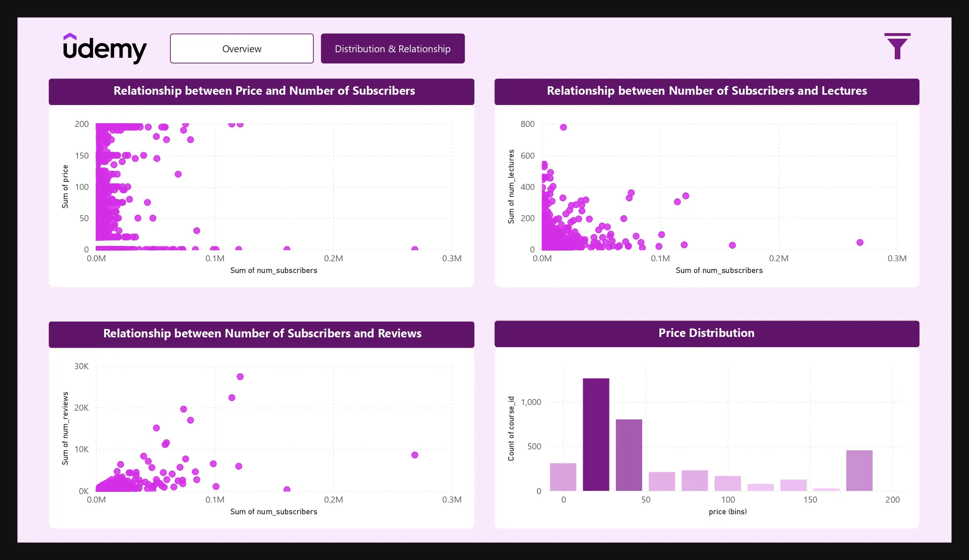
Task: Click 'Count of course_id' axis title
Action: click(511, 428)
